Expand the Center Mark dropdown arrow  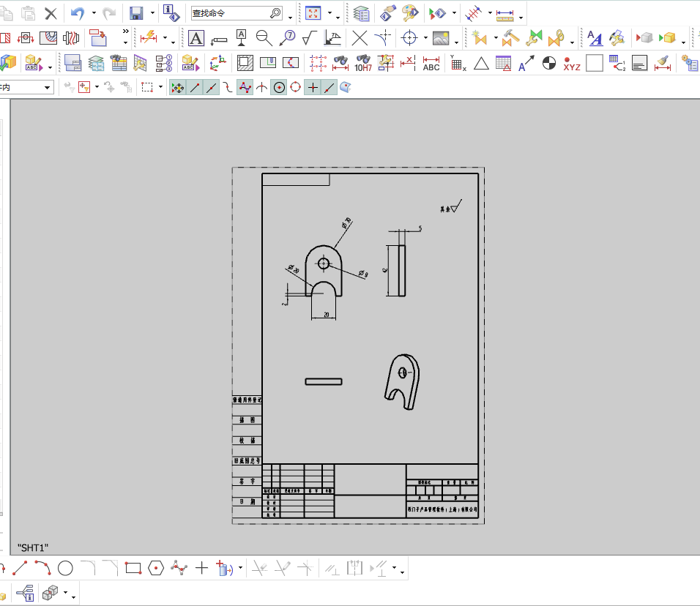[x=425, y=38]
